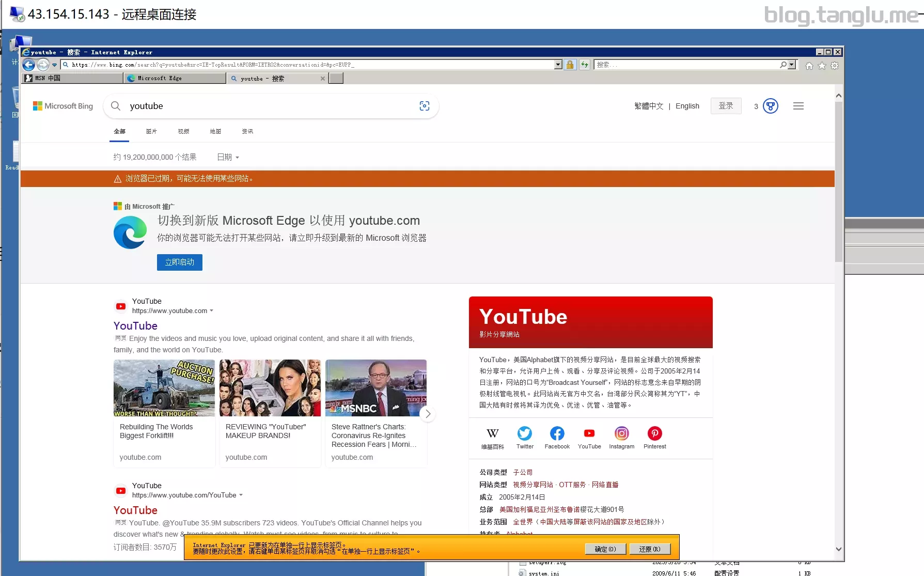The width and height of the screenshot is (924, 576).
Task: Click the Bing rewards medal icon
Action: [770, 106]
